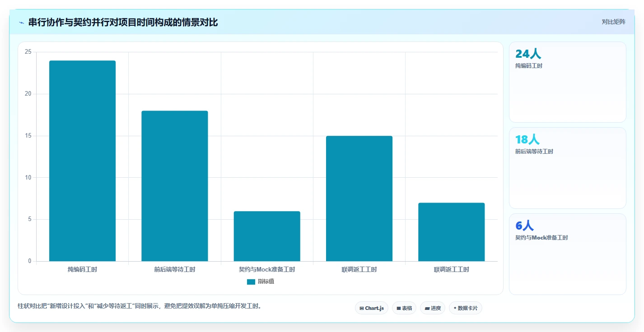Click the 契约与Mock准备工时 x-axis label
This screenshot has width=644, height=332.
pos(267,270)
